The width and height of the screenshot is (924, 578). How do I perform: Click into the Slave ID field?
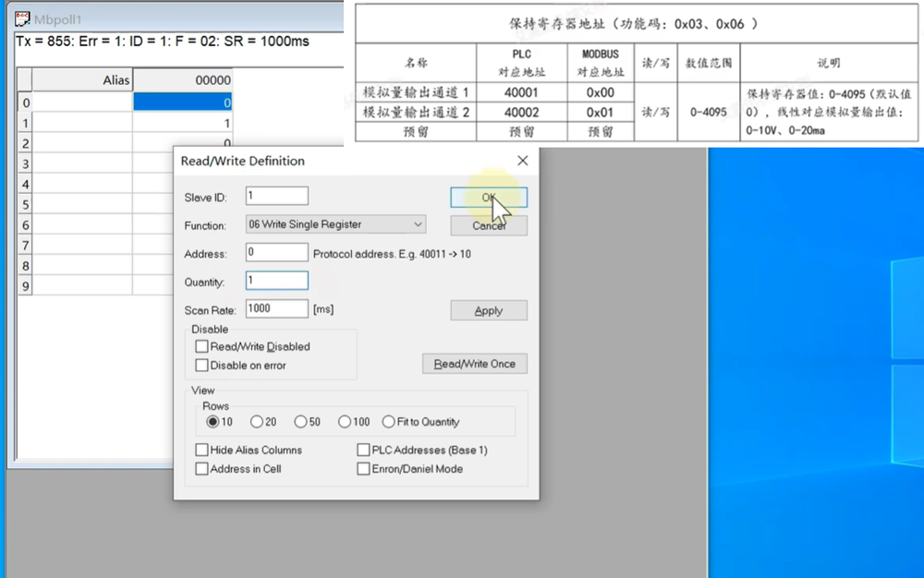point(276,196)
